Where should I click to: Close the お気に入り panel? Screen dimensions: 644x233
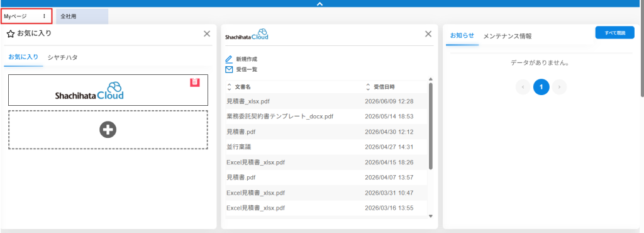(x=207, y=34)
